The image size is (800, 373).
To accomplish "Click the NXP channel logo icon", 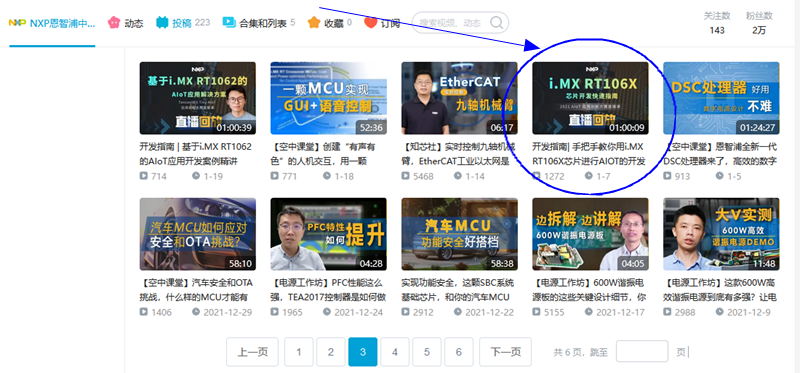I will (17, 23).
